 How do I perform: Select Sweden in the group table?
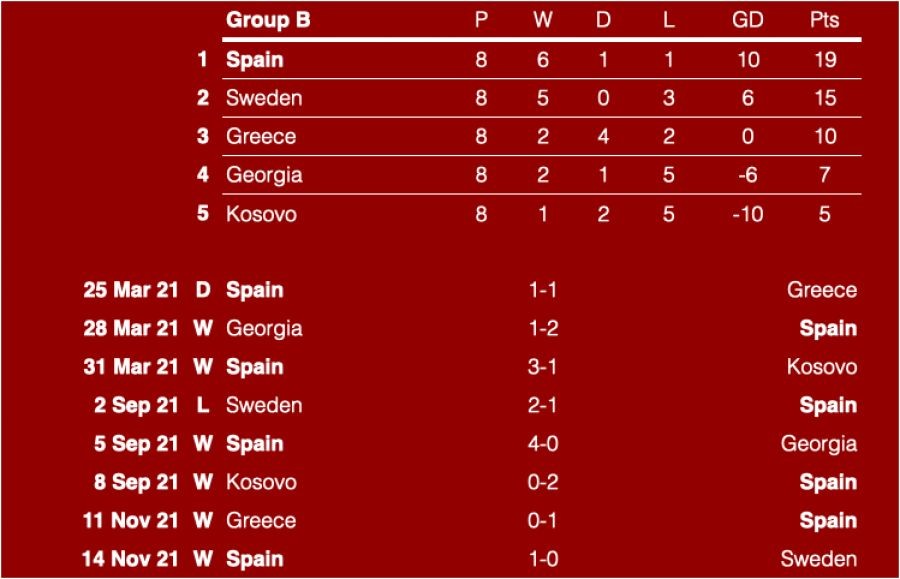coord(263,98)
